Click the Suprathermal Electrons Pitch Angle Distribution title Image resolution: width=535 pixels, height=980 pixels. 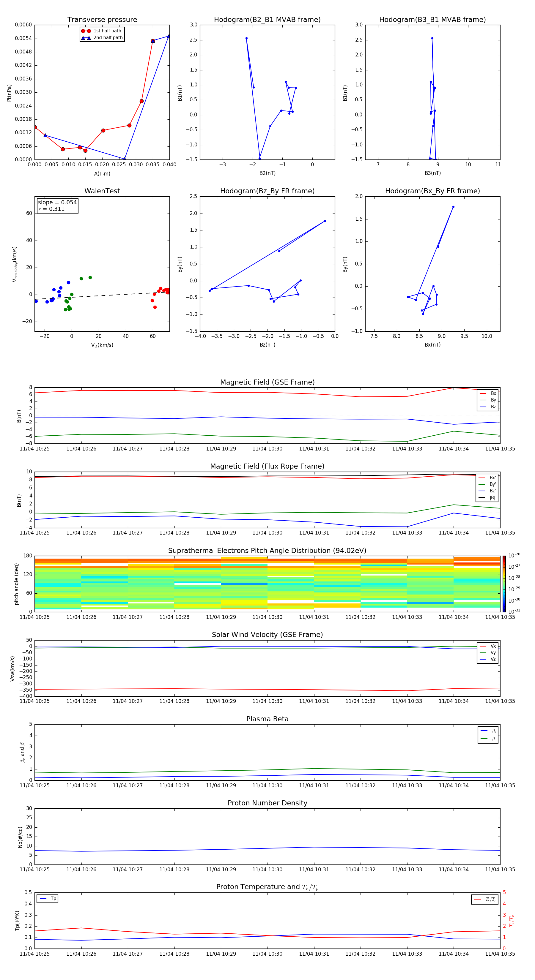coord(267,551)
